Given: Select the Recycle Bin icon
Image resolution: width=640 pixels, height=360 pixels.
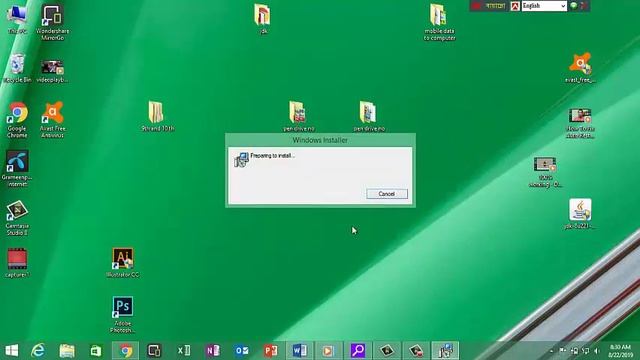Looking at the screenshot, I should 17,68.
